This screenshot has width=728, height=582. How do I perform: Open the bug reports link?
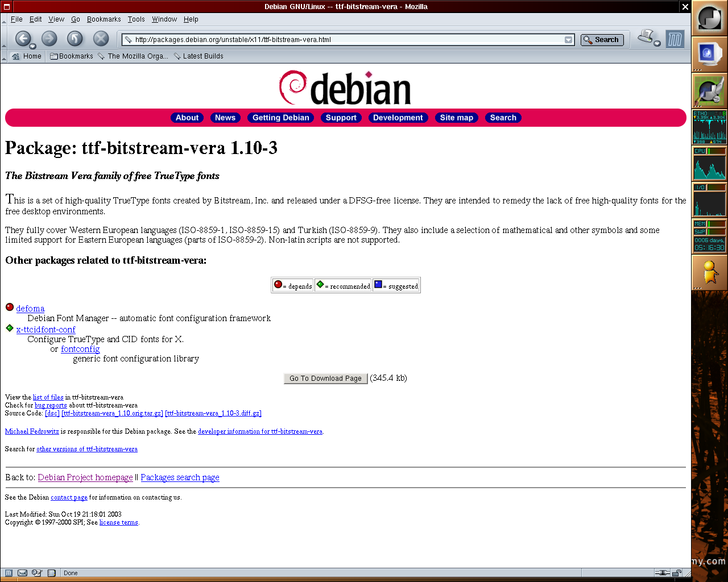point(51,405)
